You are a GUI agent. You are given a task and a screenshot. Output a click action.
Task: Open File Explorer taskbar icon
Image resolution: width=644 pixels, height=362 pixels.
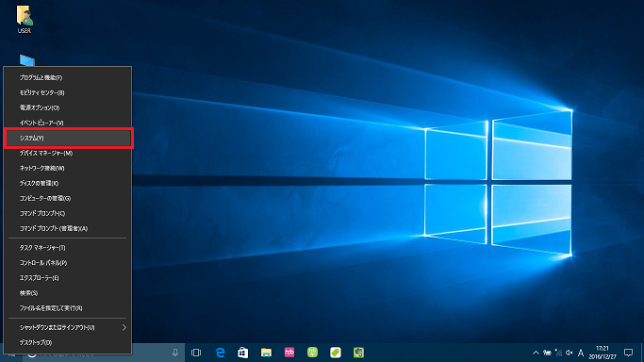(266, 353)
